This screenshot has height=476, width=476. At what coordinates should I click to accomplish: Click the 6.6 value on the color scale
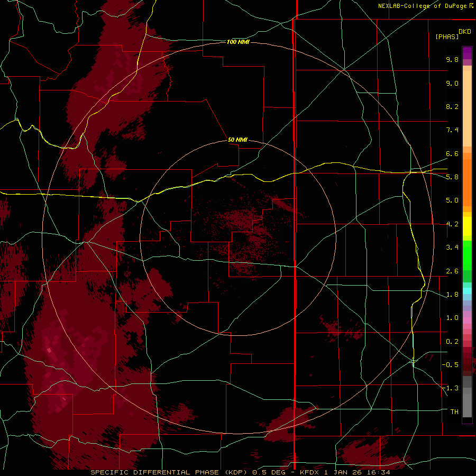[x=452, y=153]
